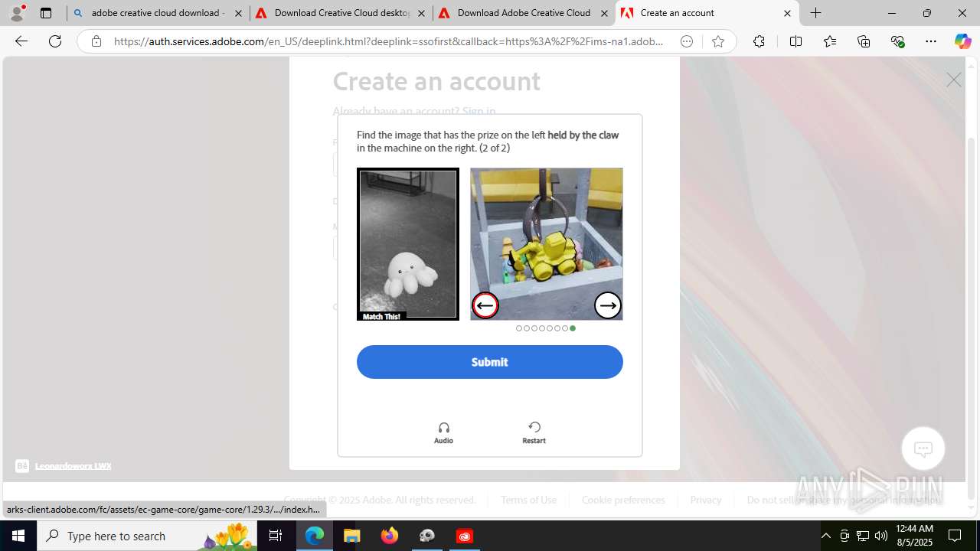View site information lock icon

pos(96,41)
